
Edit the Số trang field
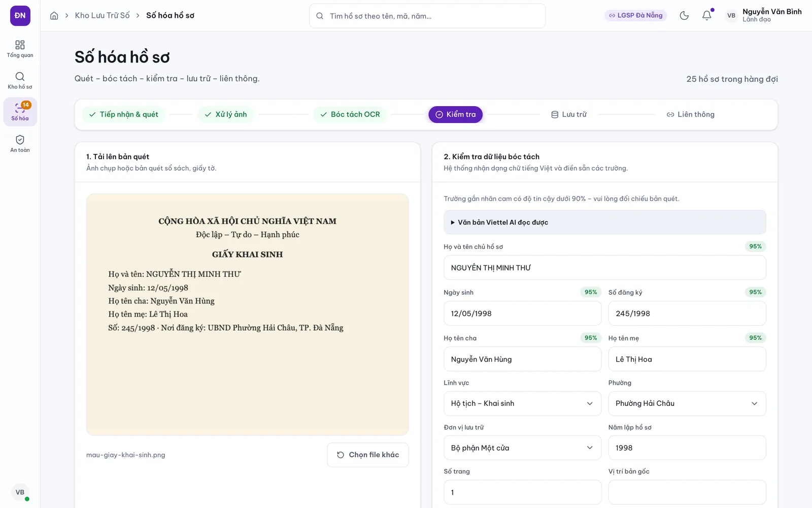pos(522,492)
